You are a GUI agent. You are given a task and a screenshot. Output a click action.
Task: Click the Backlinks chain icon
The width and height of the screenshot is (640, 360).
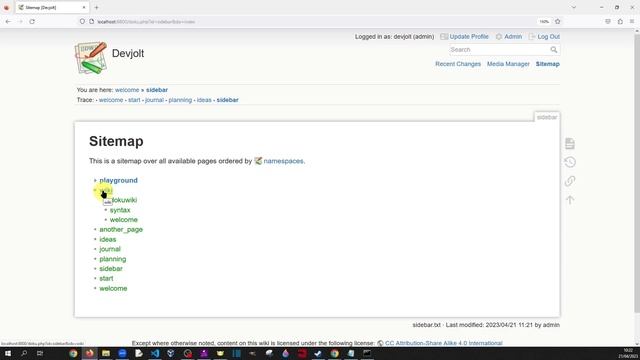570,181
